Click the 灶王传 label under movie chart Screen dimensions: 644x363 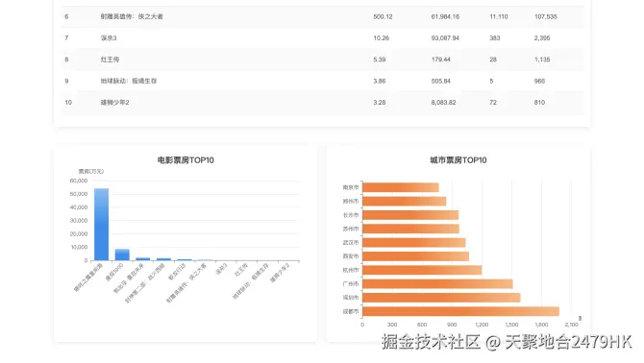pos(241,270)
